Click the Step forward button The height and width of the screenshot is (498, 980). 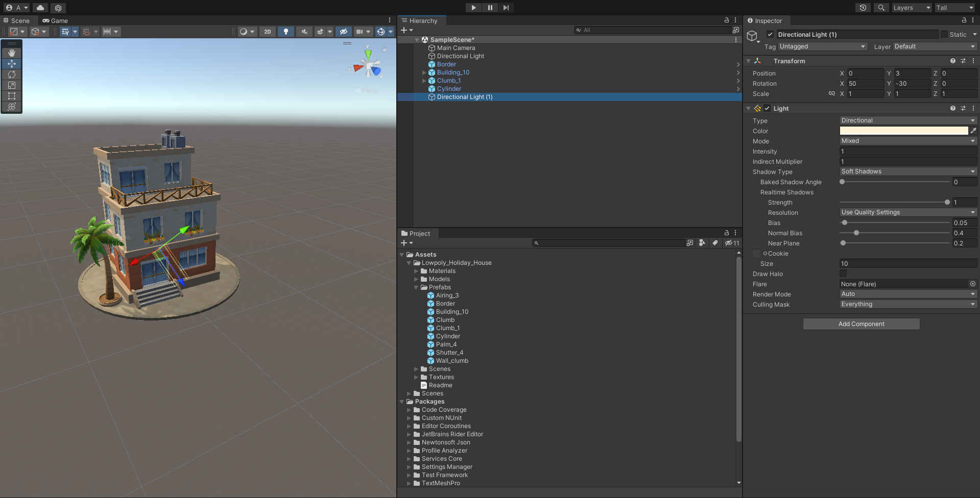tap(506, 8)
